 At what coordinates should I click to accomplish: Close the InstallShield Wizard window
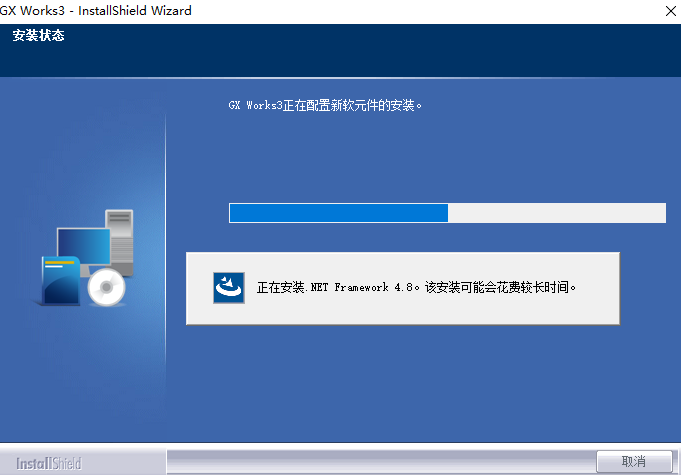pyautogui.click(x=668, y=10)
